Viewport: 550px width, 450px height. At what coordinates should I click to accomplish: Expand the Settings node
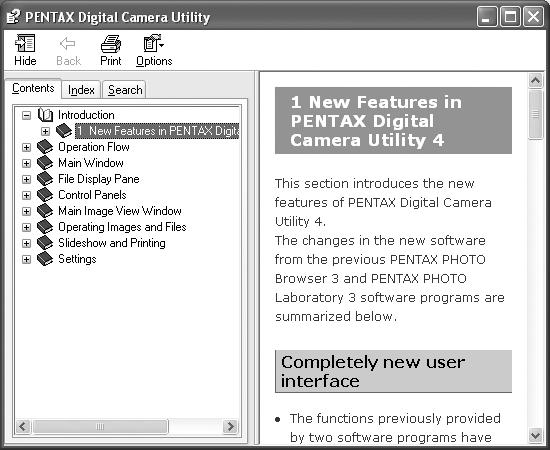click(x=26, y=260)
